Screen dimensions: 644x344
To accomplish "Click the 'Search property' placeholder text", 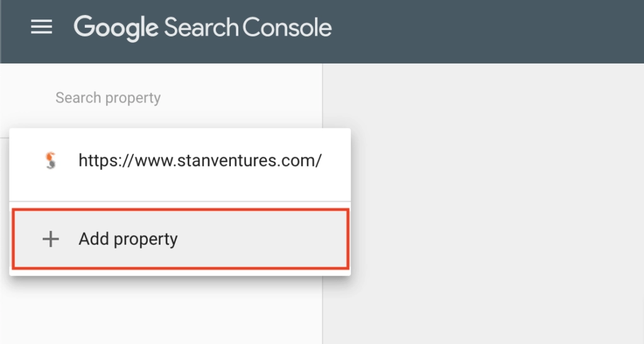I will coord(108,98).
